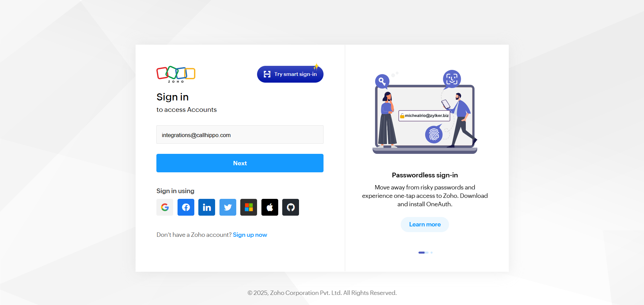Screen dimensions: 644x305
Task: Click the Zoho Corporation copyright footer text
Action: (322, 293)
